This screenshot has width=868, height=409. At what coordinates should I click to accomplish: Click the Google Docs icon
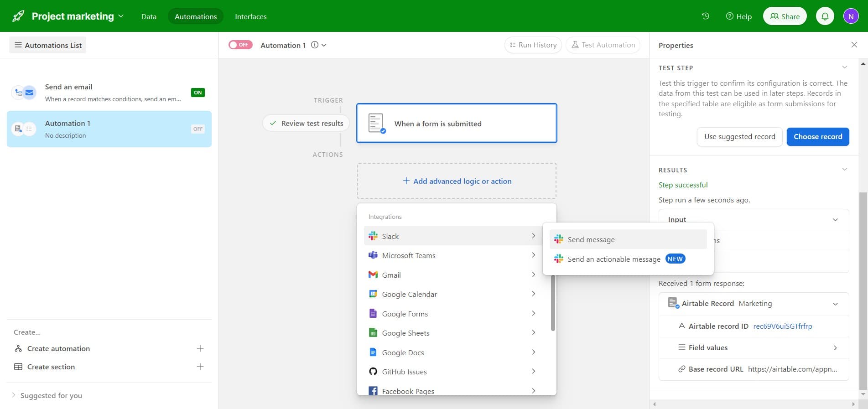coord(373,352)
